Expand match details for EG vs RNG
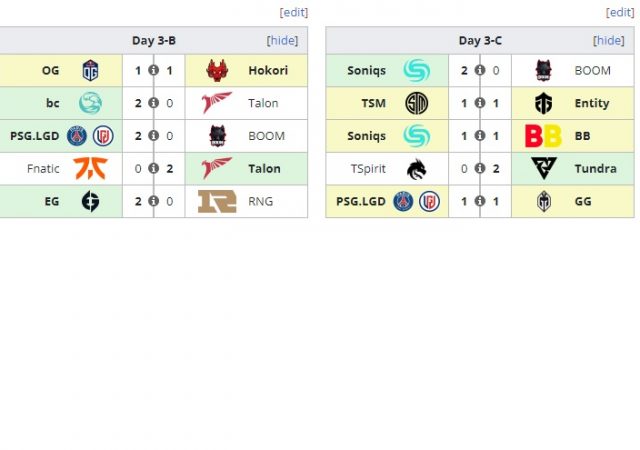Viewport: 640px width, 450px height. [x=154, y=201]
